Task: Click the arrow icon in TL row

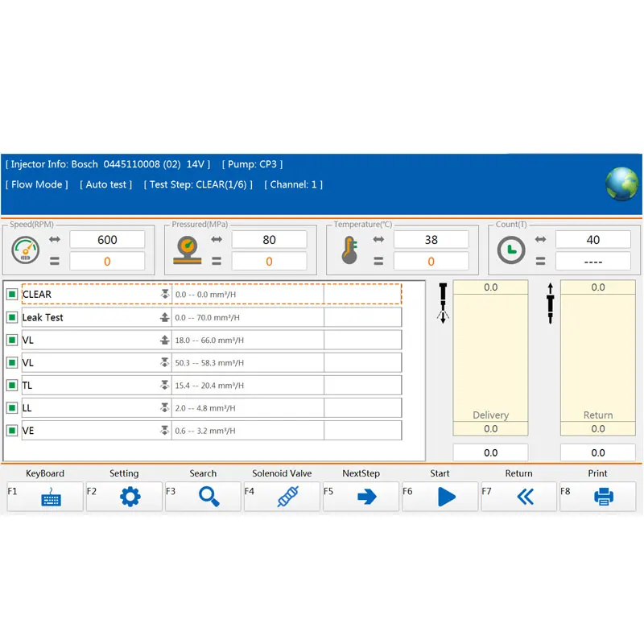Action: [165, 385]
